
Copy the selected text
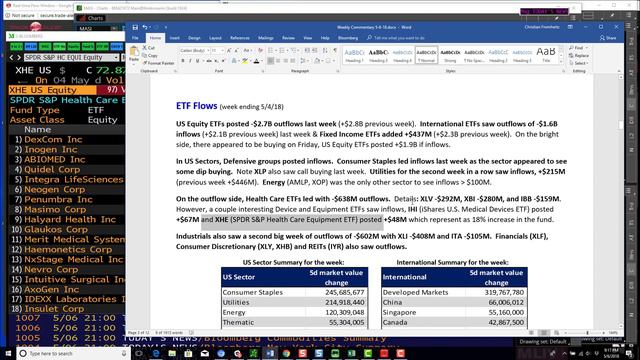tap(150, 56)
